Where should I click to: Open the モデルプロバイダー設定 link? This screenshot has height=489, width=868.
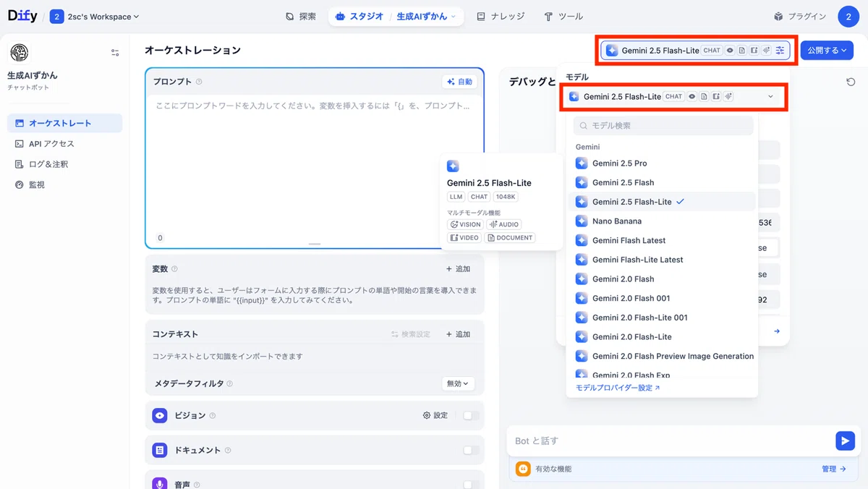coord(618,388)
